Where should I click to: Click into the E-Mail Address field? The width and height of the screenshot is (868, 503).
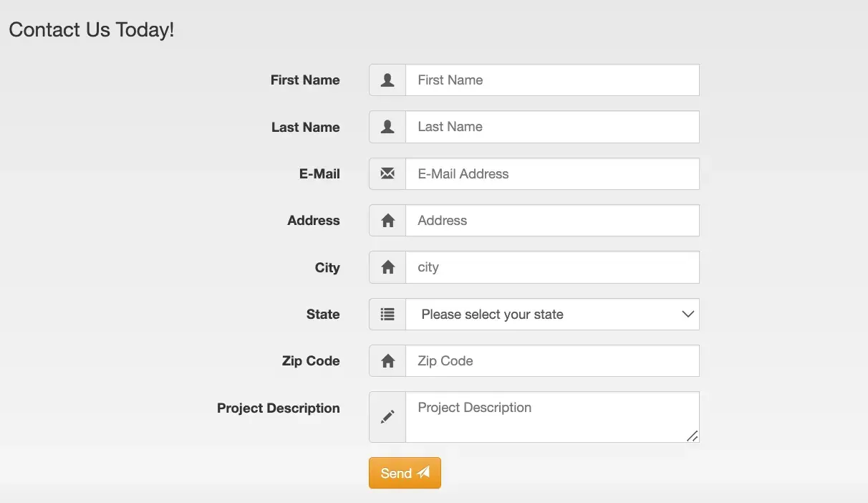(551, 174)
